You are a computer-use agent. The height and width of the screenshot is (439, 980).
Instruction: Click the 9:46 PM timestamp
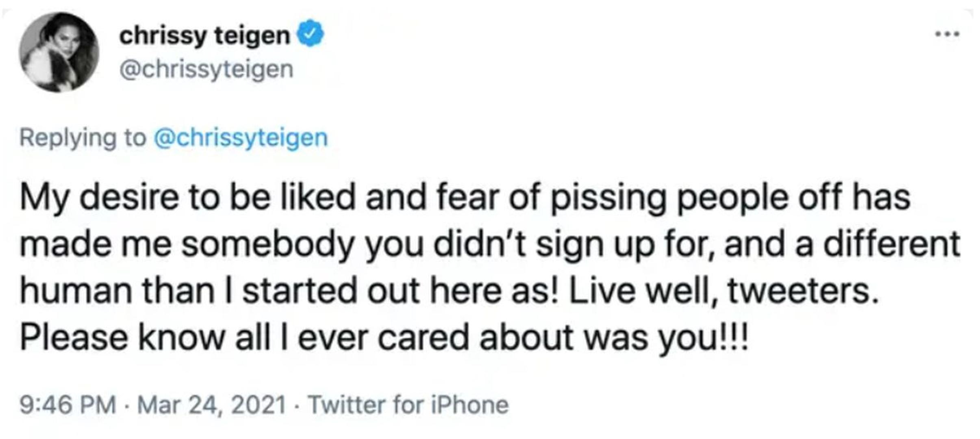click(68, 405)
